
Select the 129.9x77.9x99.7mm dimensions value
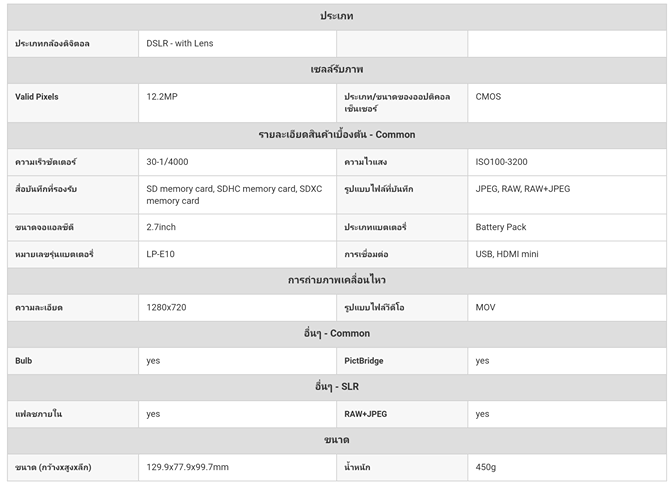point(187,467)
